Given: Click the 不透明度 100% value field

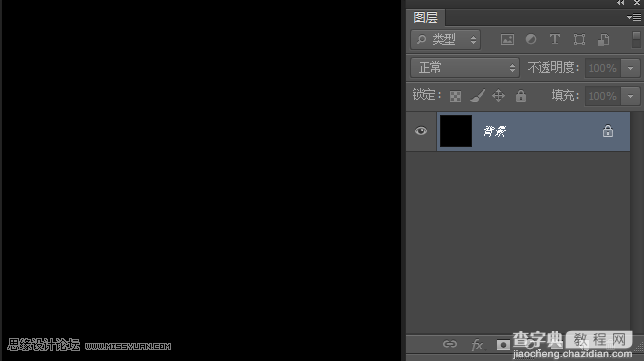Looking at the screenshot, I should tap(602, 68).
